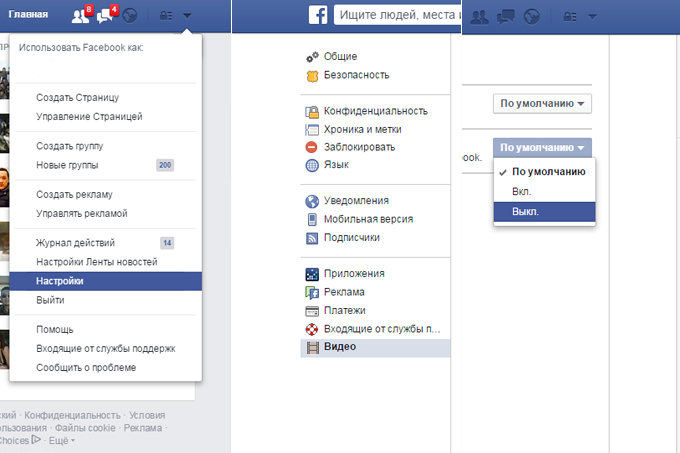Click the Главная link
The width and height of the screenshot is (680, 453).
click(28, 14)
